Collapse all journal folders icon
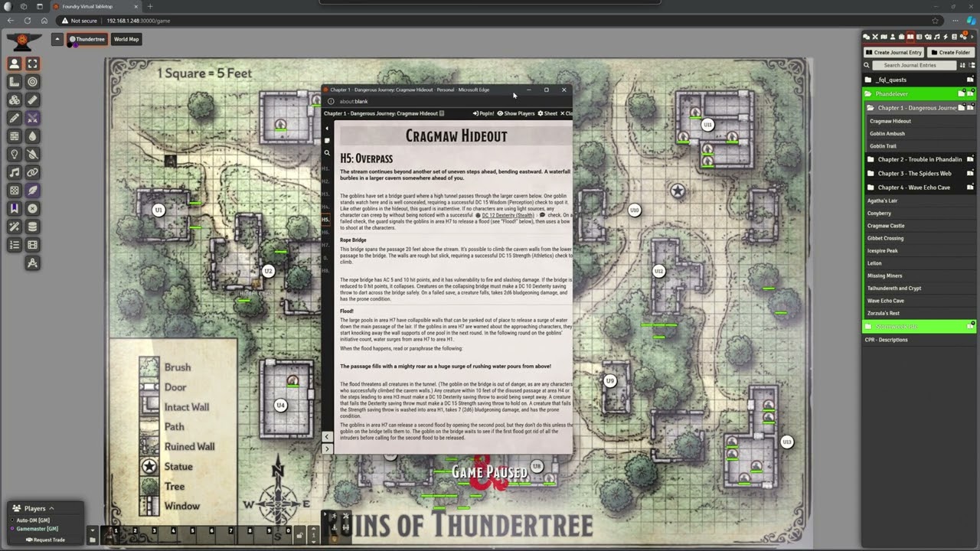The width and height of the screenshot is (980, 551). point(972,65)
